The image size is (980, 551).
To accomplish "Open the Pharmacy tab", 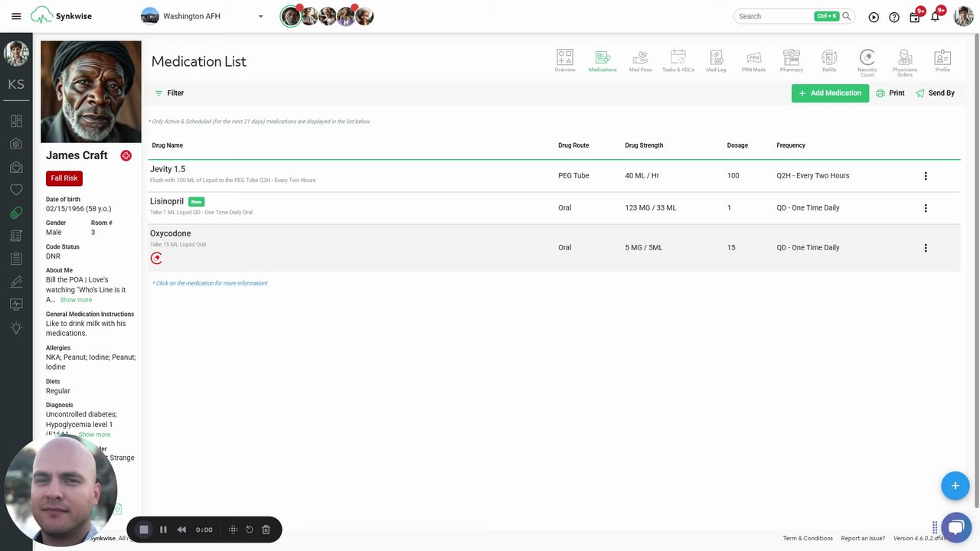I will (x=792, y=61).
